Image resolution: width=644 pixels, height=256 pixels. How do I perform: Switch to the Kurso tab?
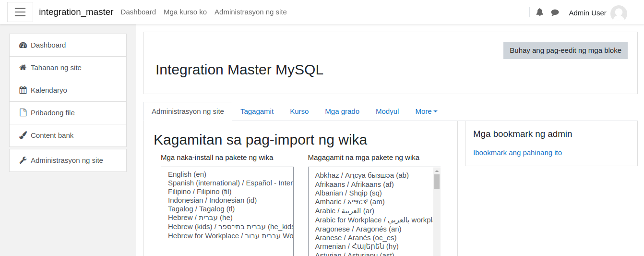[x=299, y=111]
